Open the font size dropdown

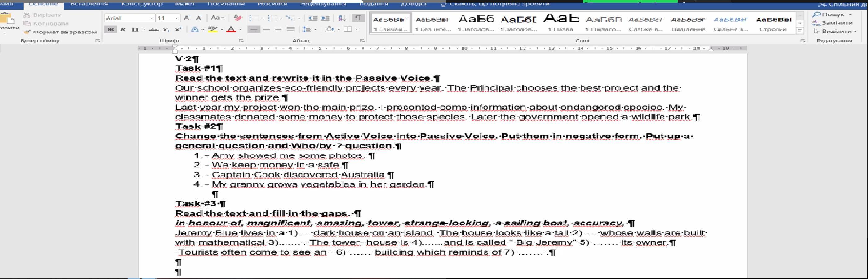[176, 18]
